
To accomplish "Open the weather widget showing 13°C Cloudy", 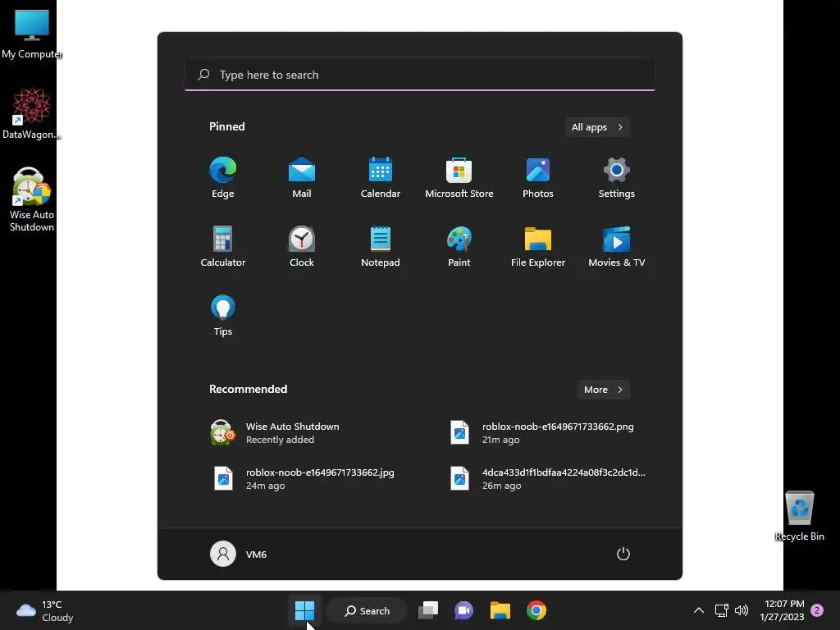I will pyautogui.click(x=45, y=610).
